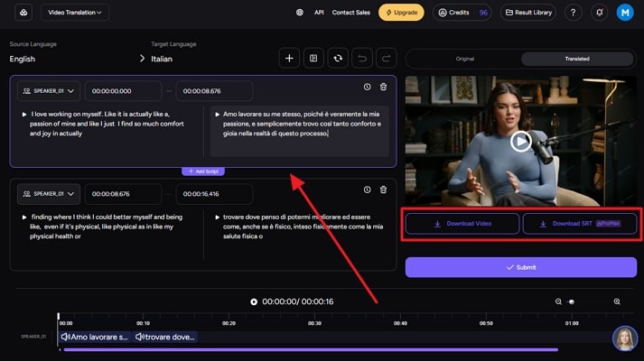Click the retranslate refresh icon

pos(338,59)
